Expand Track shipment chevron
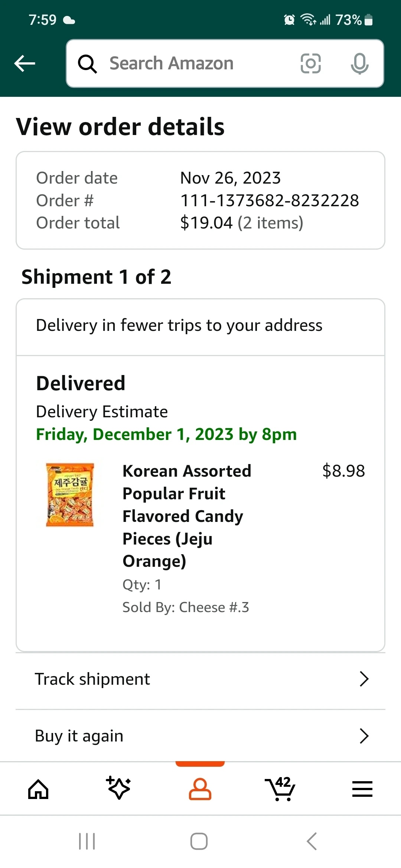 point(364,679)
